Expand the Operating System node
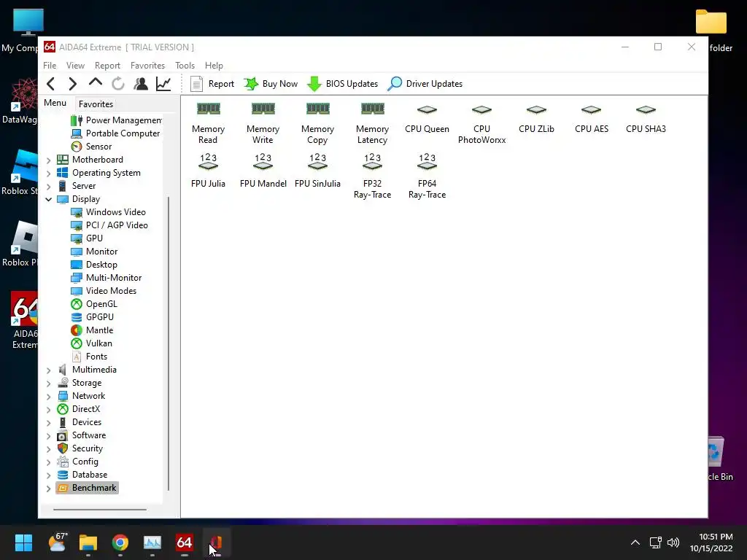Image resolution: width=747 pixels, height=560 pixels. (x=49, y=174)
